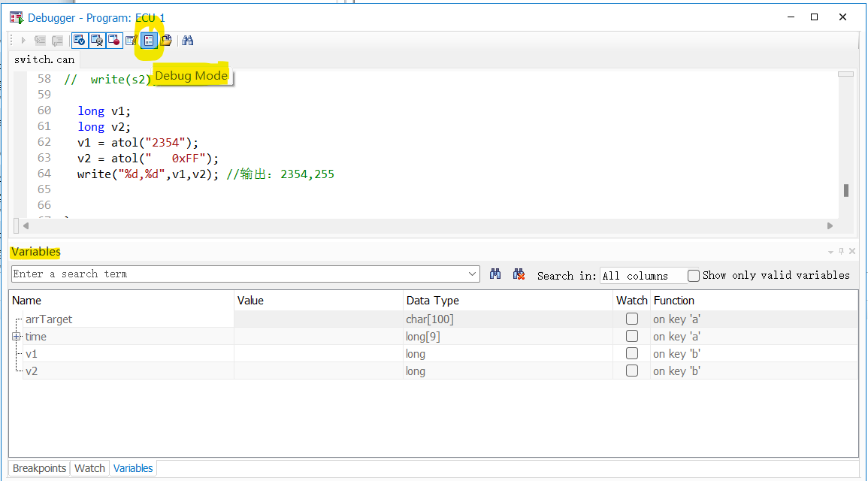Switch to the Breakpoints tab

[39, 468]
